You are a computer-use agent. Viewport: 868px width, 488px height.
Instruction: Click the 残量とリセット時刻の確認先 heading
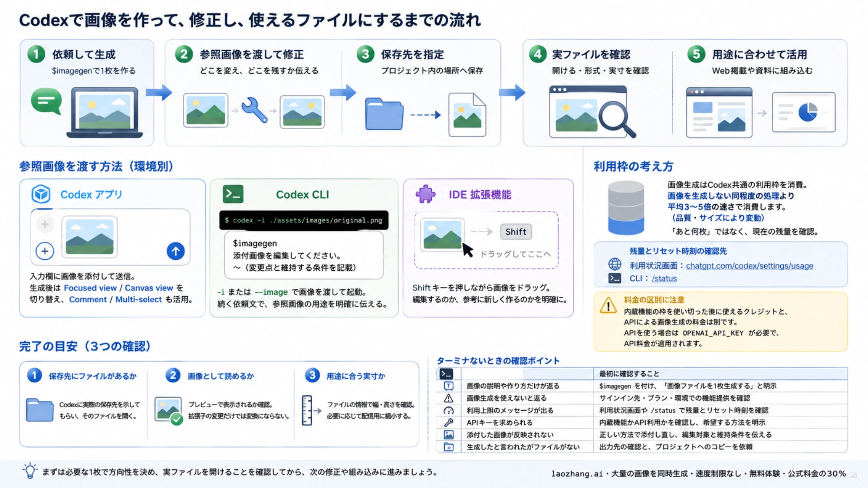678,251
